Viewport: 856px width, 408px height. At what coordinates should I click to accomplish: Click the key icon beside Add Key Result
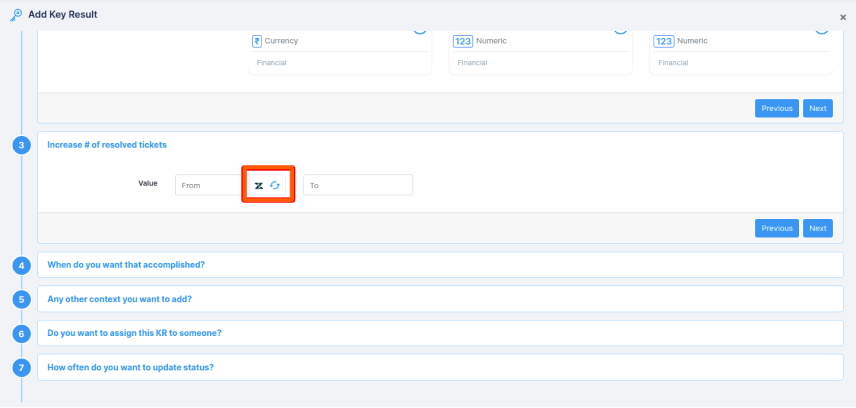(x=16, y=15)
